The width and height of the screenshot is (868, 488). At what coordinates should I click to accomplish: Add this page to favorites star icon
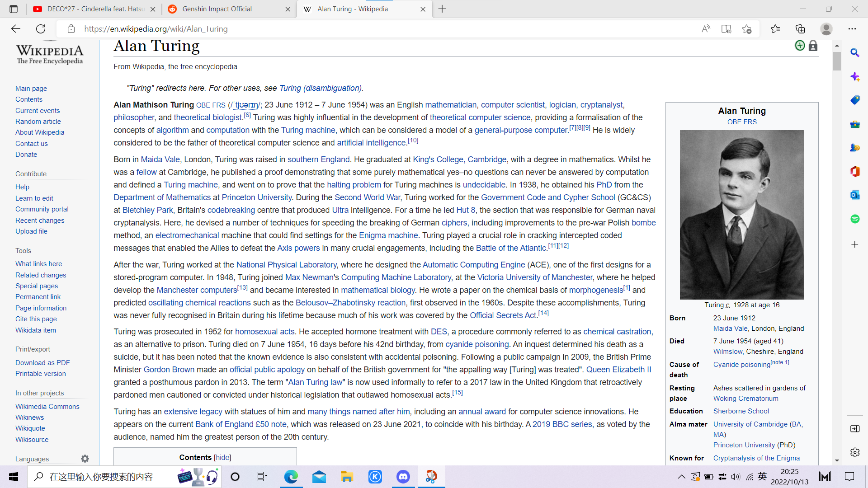click(x=746, y=29)
